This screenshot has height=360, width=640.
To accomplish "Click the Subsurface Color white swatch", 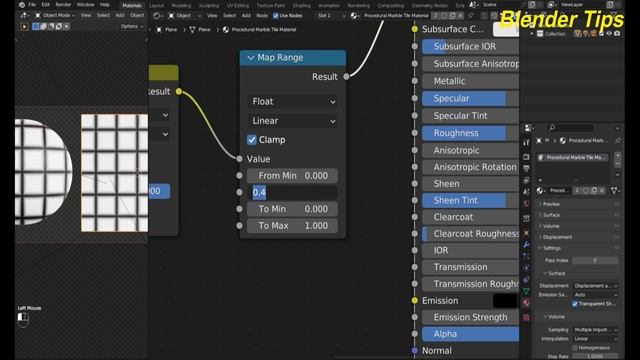I will (506, 29).
